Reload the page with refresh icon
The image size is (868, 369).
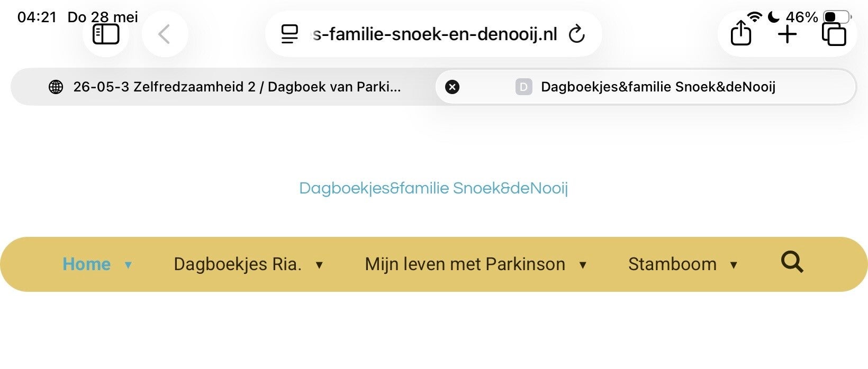(576, 34)
